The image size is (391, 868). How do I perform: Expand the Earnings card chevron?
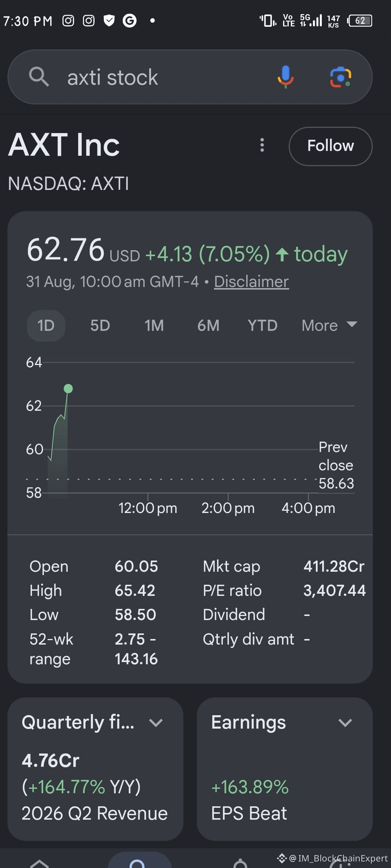pos(345,723)
